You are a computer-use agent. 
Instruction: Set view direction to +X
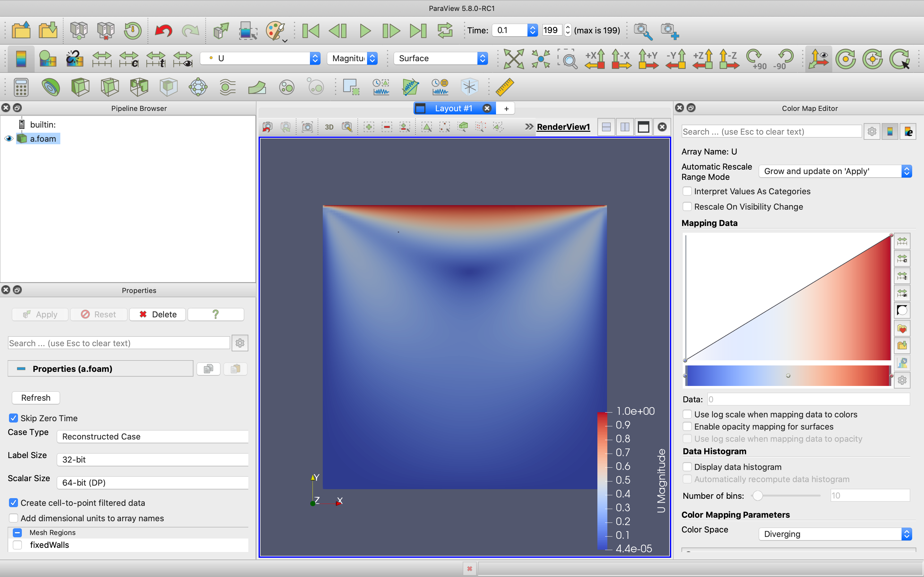pyautogui.click(x=595, y=59)
